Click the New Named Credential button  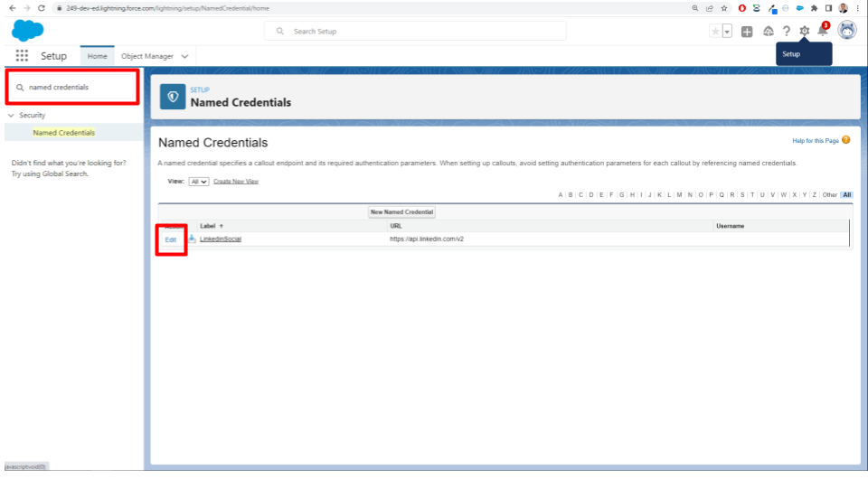pos(401,211)
